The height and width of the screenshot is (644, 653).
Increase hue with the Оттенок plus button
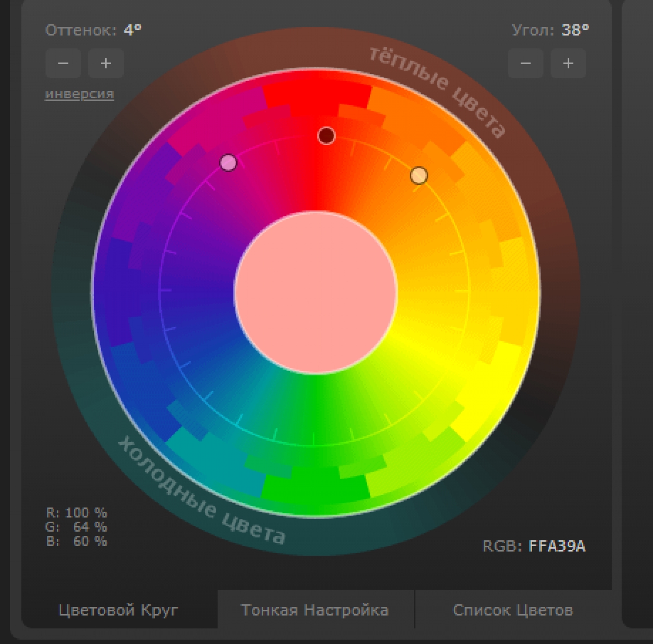(x=106, y=63)
